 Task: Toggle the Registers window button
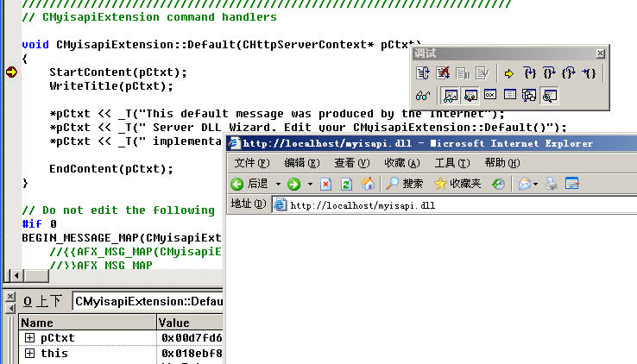coord(490,96)
